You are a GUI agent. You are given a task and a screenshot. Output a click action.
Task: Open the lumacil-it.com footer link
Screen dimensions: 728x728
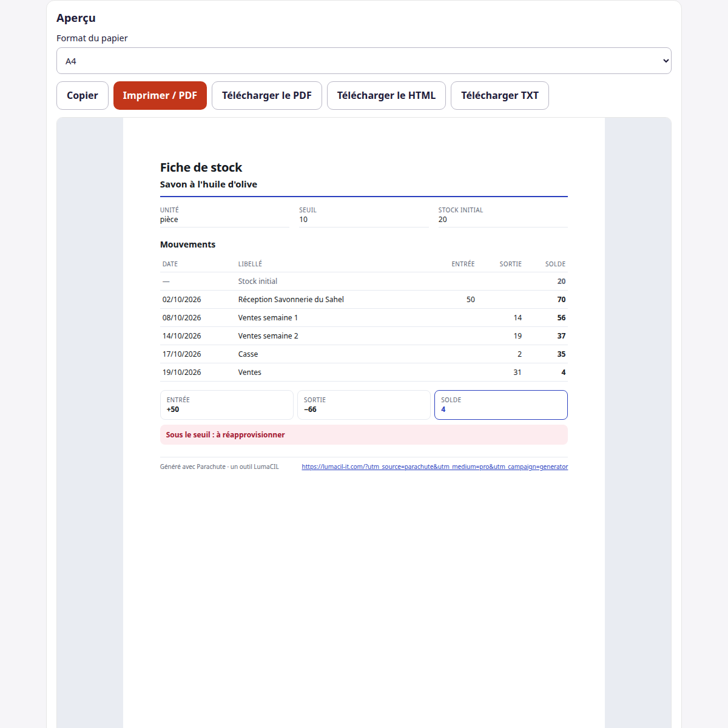435,467
